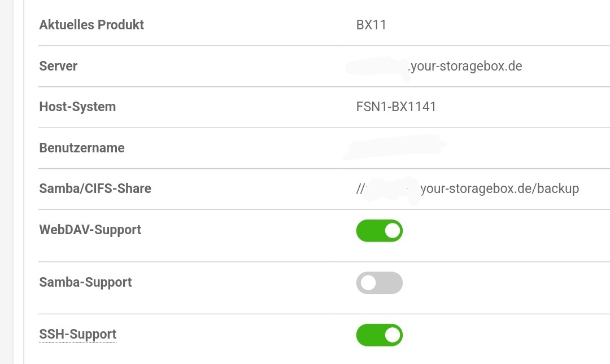Click the redacted username value
Viewport: 610px width, 364px height.
point(395,147)
